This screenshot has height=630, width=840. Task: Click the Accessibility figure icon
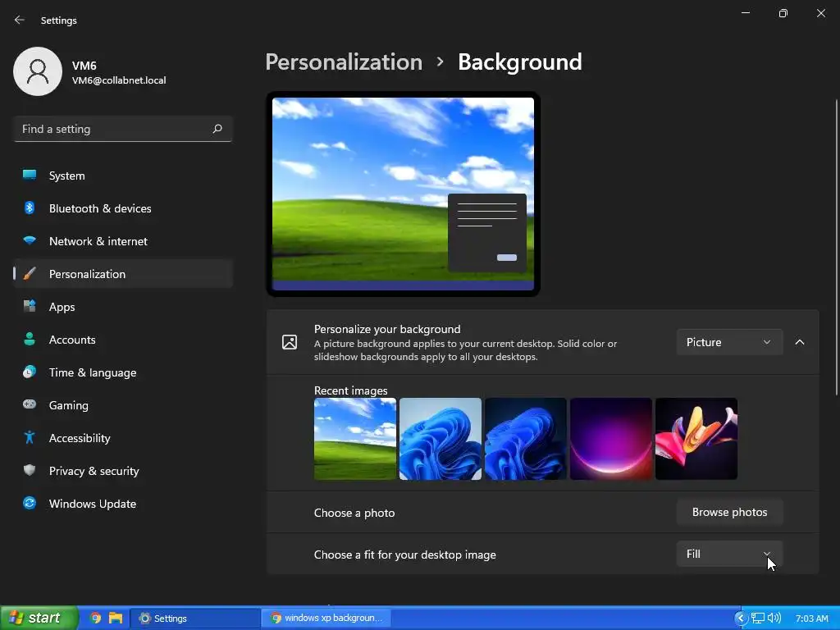(x=30, y=438)
